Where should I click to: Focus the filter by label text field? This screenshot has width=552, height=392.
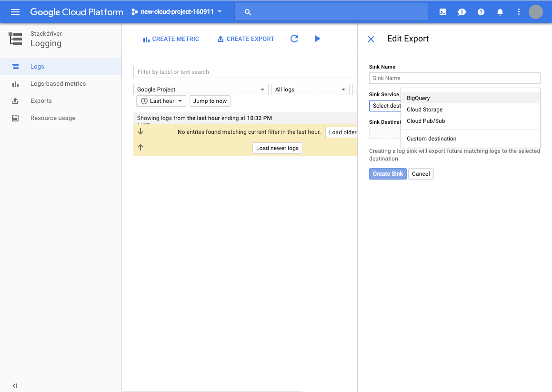(245, 72)
